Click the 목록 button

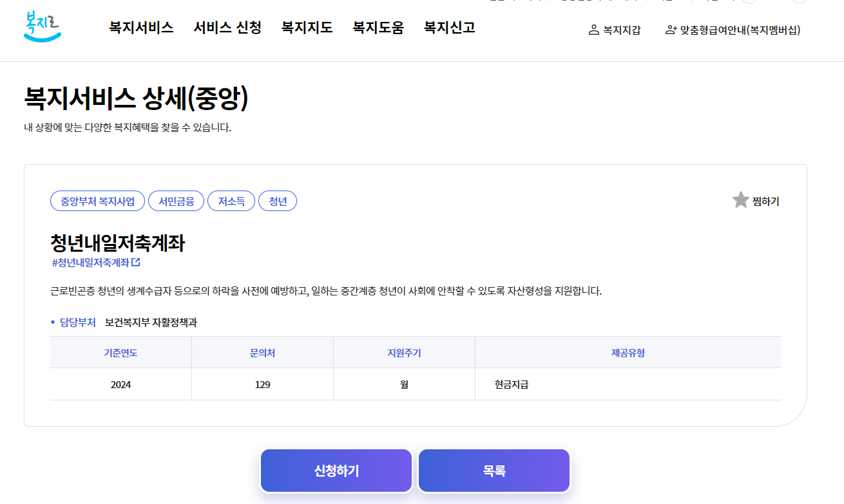(x=494, y=470)
